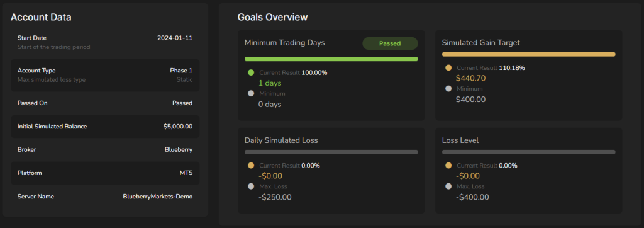Click the orange Current Result dot in Simulated Gain Target
Image resolution: width=644 pixels, height=228 pixels.
[448, 68]
